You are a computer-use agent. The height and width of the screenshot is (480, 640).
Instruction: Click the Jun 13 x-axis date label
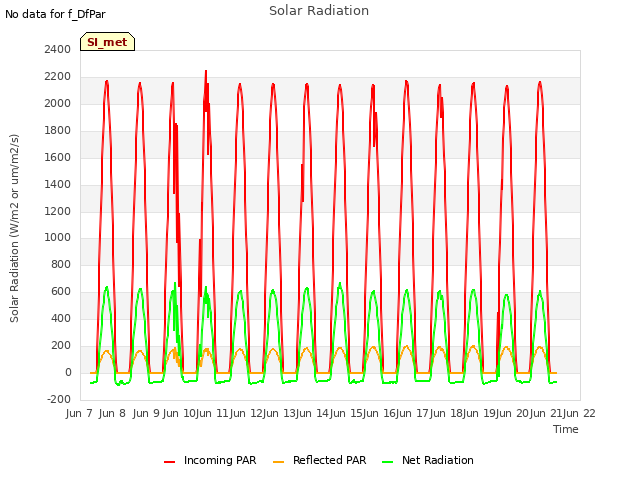(278, 413)
